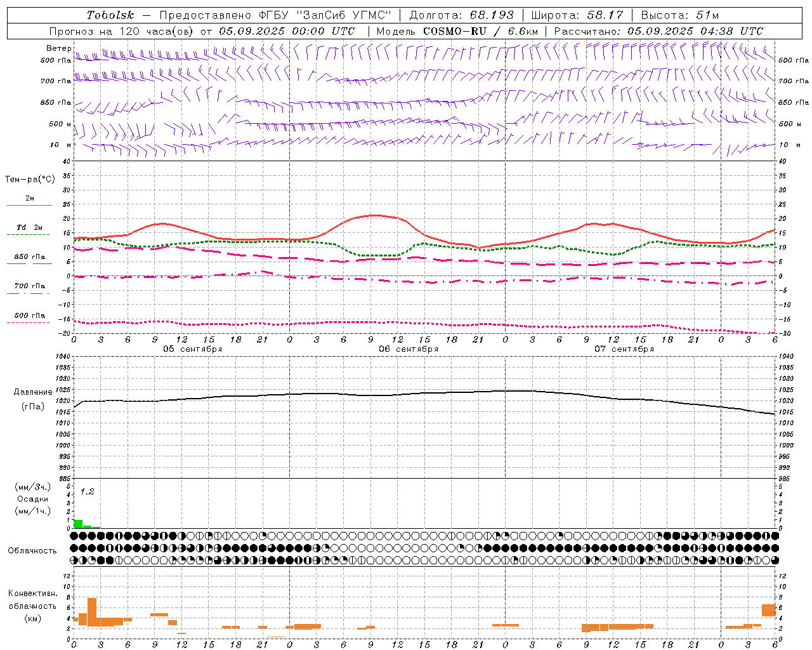Click the Осадки panel label

pyautogui.click(x=32, y=499)
